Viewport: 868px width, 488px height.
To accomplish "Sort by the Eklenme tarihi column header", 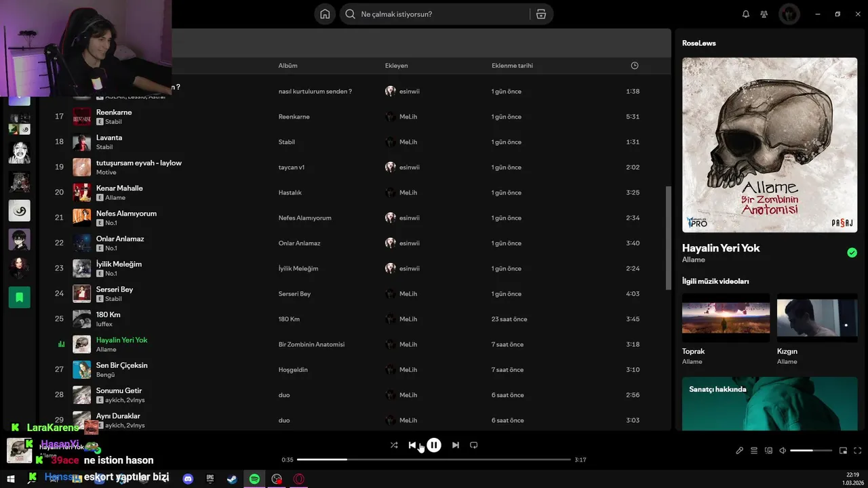I will point(512,66).
